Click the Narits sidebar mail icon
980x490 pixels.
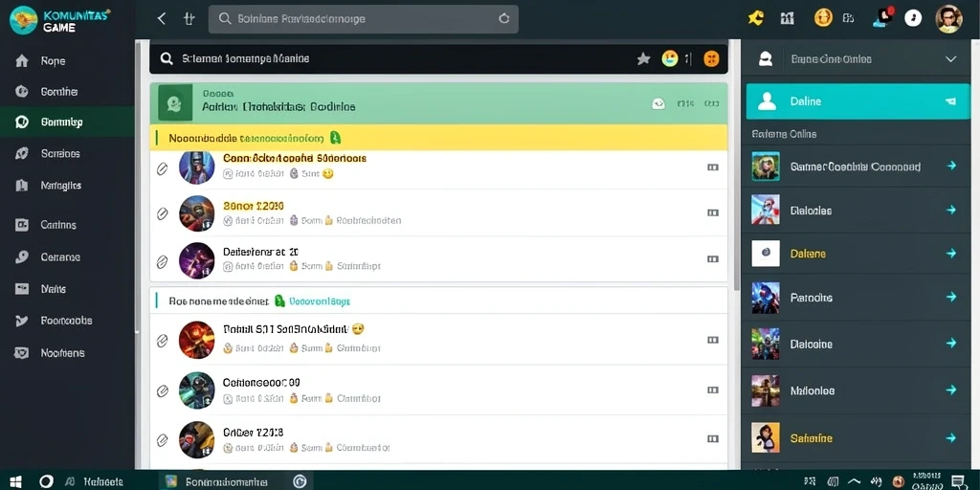click(22, 289)
